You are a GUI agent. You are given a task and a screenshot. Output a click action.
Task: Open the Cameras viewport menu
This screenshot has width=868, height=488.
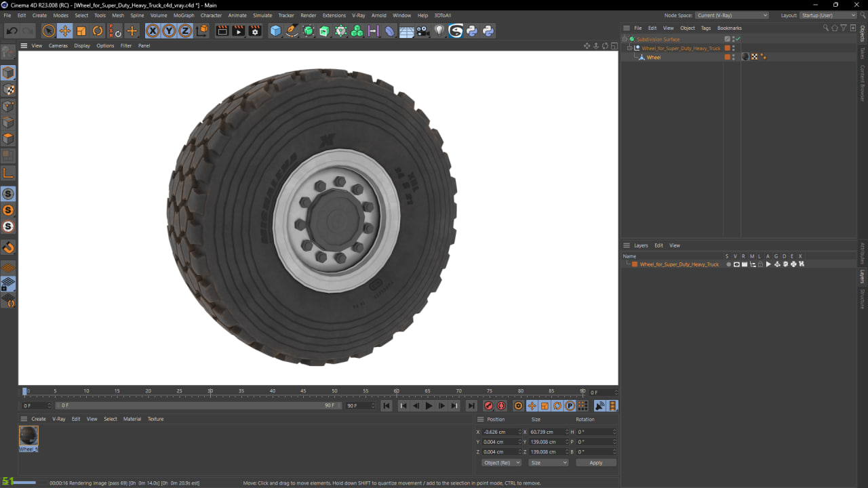click(x=58, y=45)
